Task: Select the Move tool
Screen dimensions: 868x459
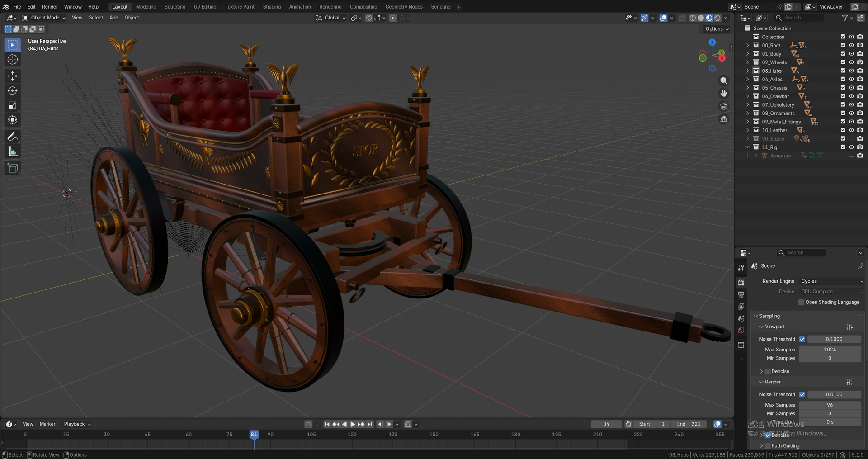Action: (x=13, y=76)
